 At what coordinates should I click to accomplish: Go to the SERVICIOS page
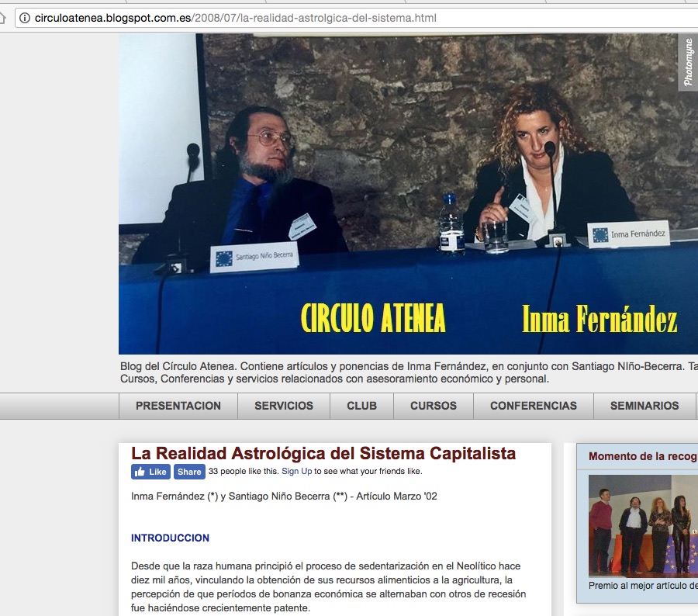coord(283,406)
